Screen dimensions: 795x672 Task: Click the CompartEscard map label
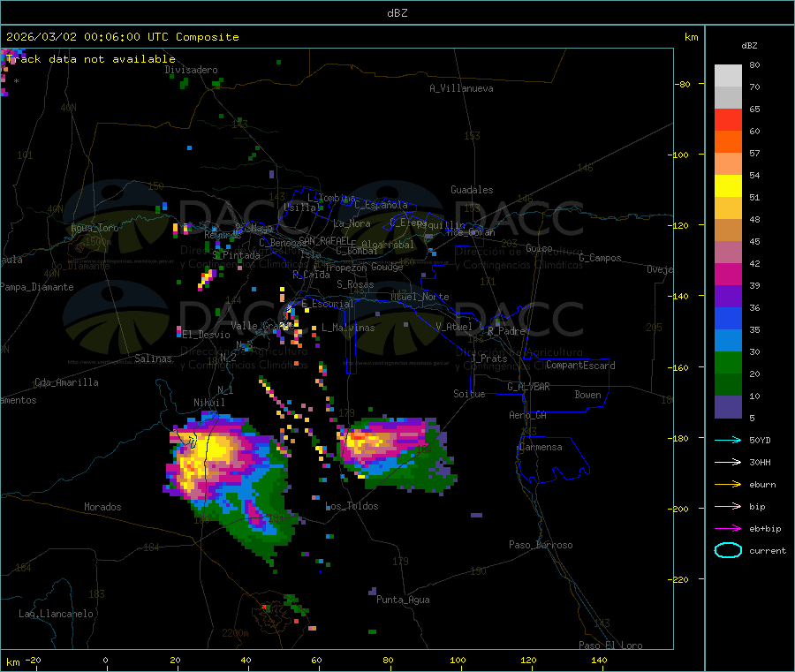[x=580, y=366]
